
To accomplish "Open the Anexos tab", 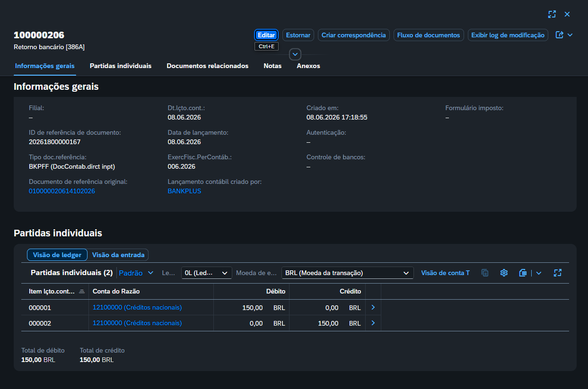I will (x=308, y=66).
